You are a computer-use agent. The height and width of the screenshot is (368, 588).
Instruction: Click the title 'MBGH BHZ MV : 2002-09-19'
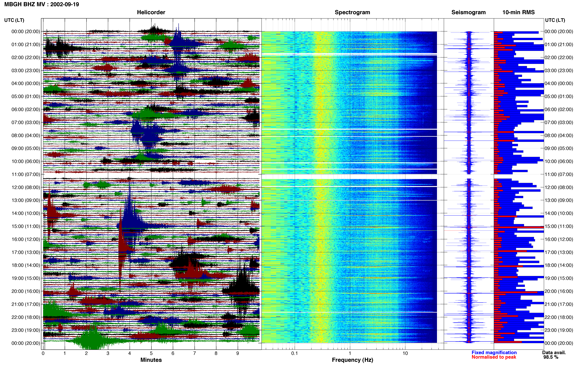pos(42,4)
